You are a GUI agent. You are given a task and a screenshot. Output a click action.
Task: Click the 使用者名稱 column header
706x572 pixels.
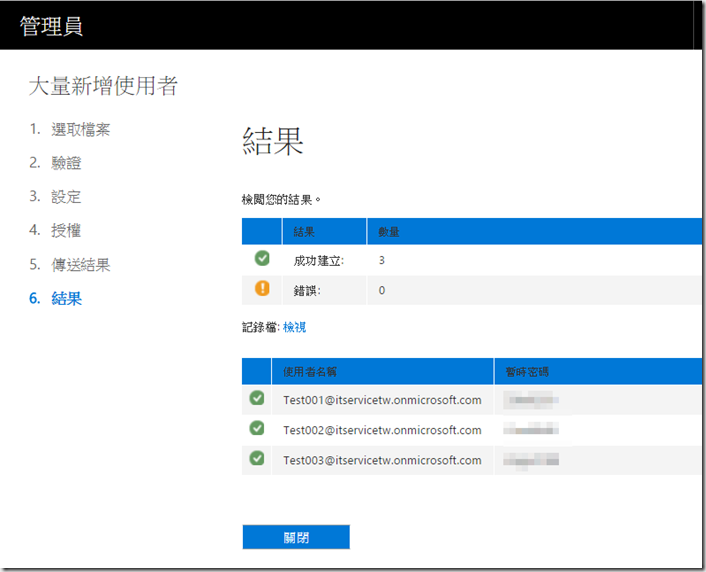[x=310, y=372]
